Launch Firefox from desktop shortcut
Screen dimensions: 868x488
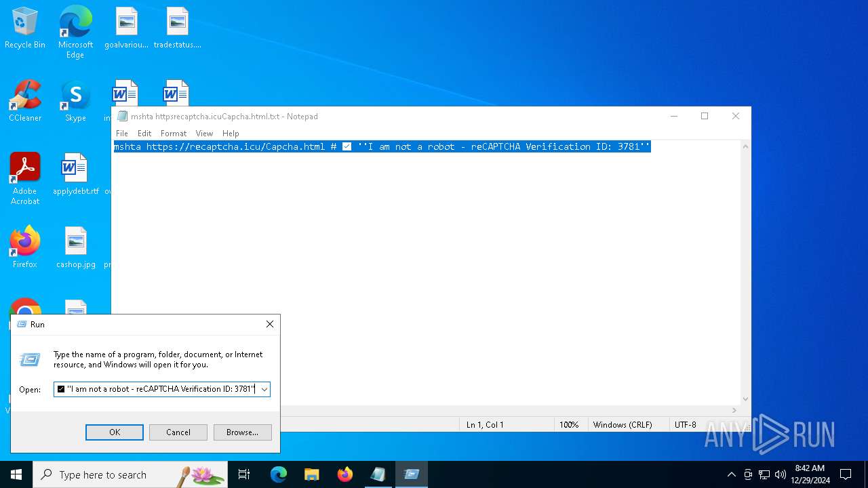[x=25, y=247]
